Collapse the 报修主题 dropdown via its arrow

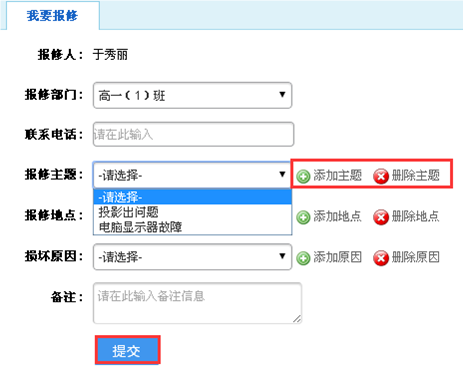pos(282,174)
